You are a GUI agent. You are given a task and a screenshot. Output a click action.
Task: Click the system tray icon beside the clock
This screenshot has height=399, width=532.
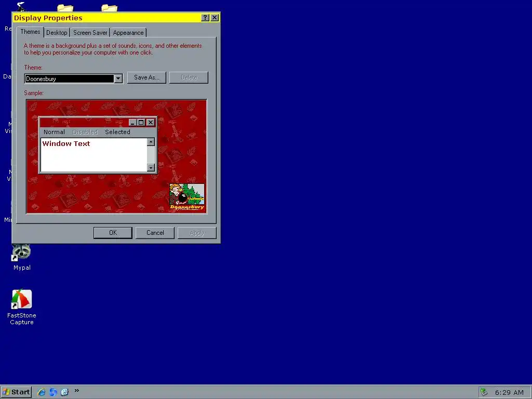484,392
